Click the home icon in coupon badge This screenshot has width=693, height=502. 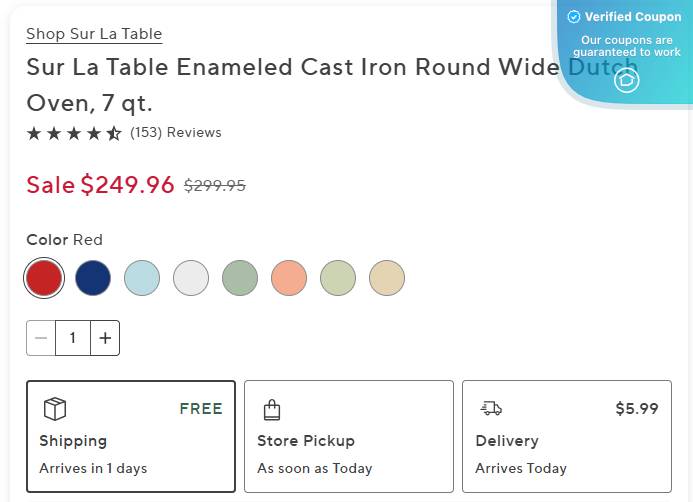click(x=627, y=80)
